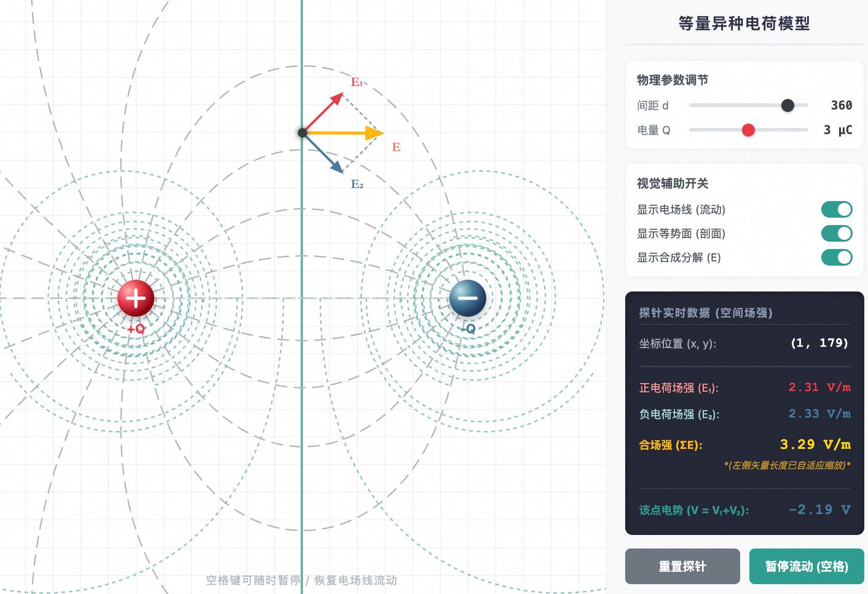The height and width of the screenshot is (594, 868).
Task: Click the 物理参数调节 heading
Action: 673,80
